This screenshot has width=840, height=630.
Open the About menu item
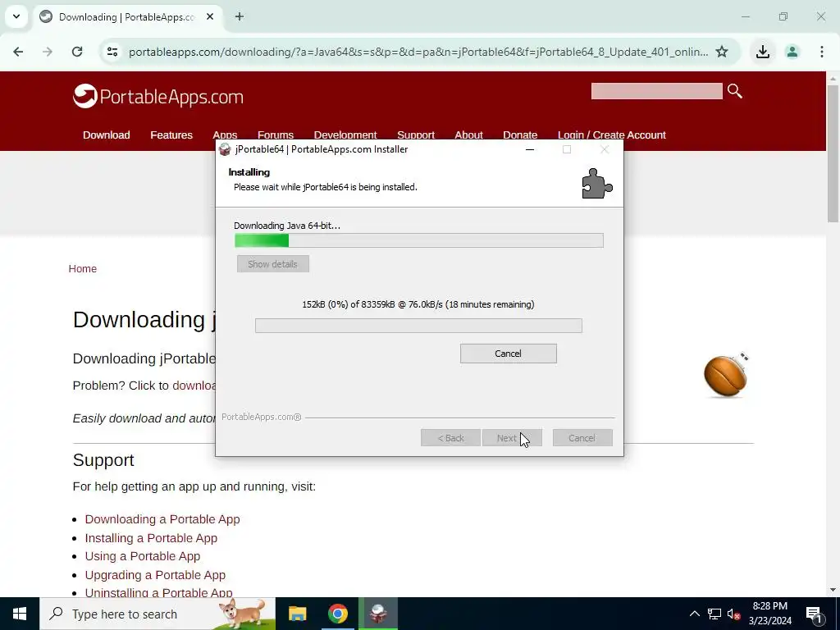468,135
